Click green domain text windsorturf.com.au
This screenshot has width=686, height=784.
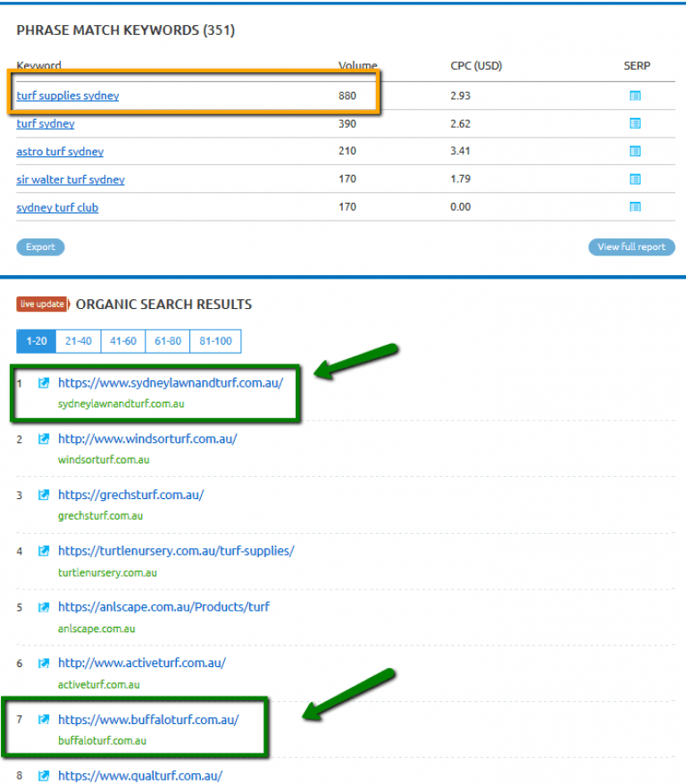coord(104,460)
